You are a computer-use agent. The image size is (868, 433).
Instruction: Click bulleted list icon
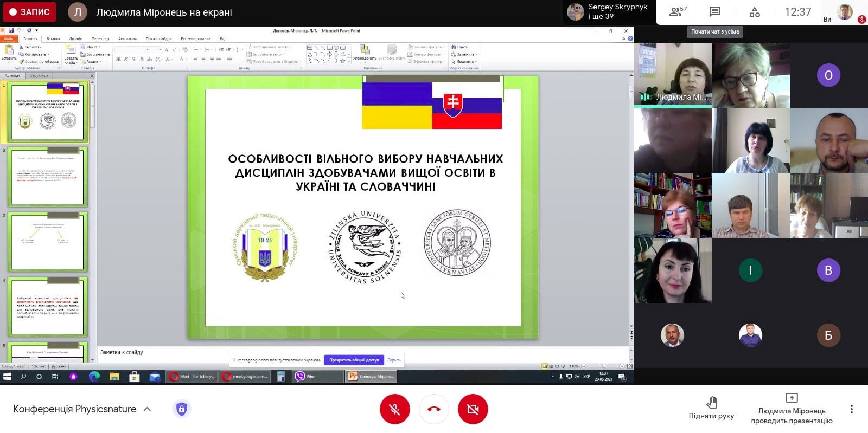tap(197, 49)
